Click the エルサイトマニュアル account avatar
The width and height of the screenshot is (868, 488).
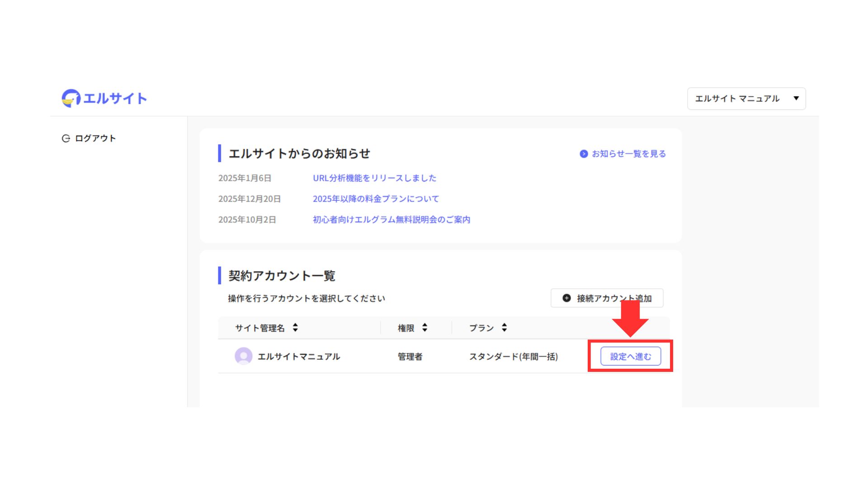tap(243, 357)
